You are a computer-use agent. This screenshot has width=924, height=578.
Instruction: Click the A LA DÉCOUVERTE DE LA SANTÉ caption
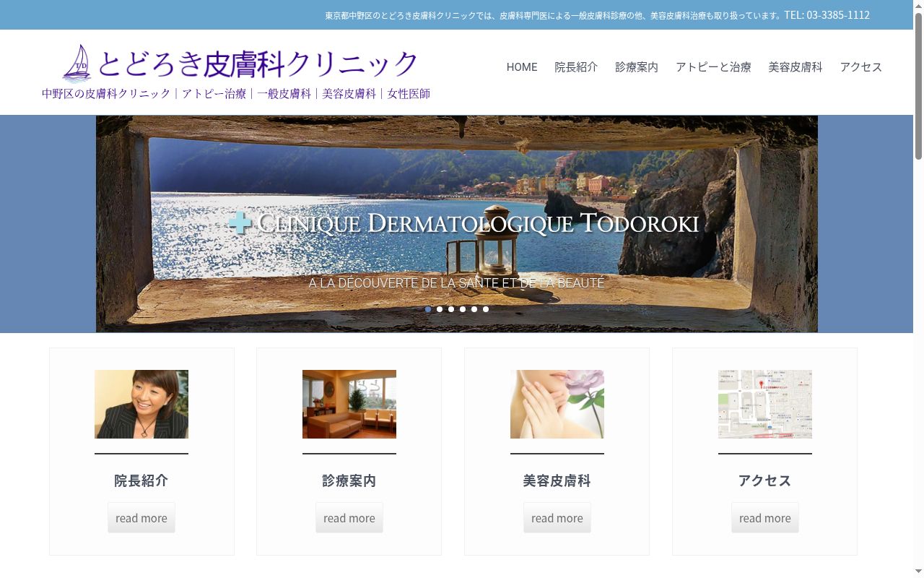pos(456,282)
